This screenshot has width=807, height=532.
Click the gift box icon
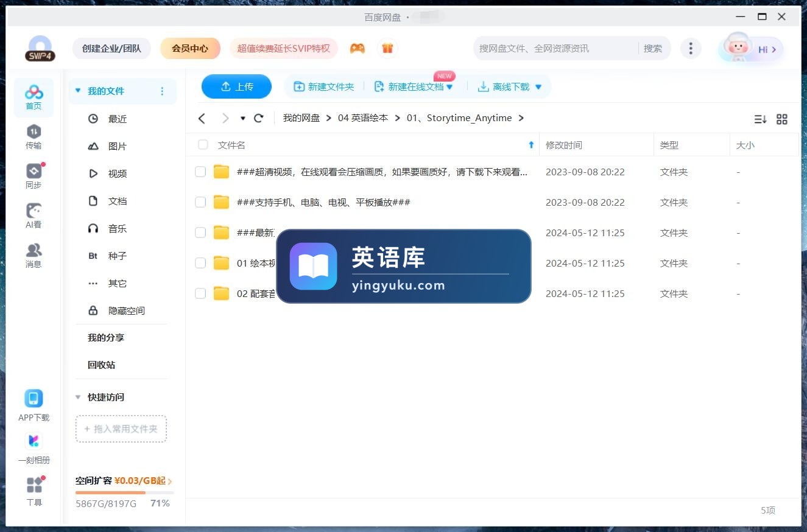[x=387, y=48]
